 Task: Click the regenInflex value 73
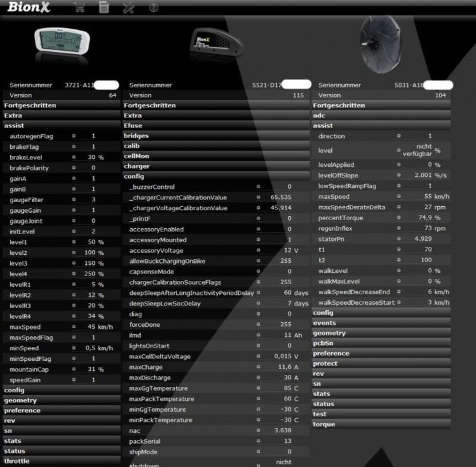click(x=428, y=228)
